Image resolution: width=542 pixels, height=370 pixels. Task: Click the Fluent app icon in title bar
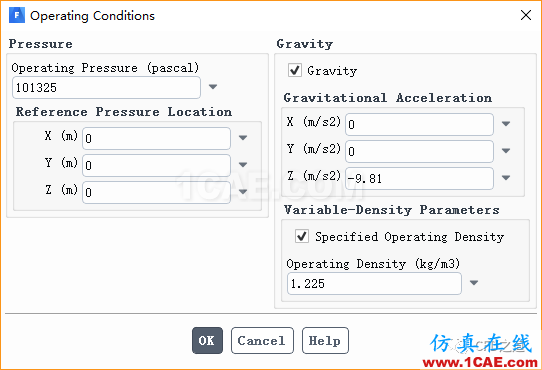17,16
